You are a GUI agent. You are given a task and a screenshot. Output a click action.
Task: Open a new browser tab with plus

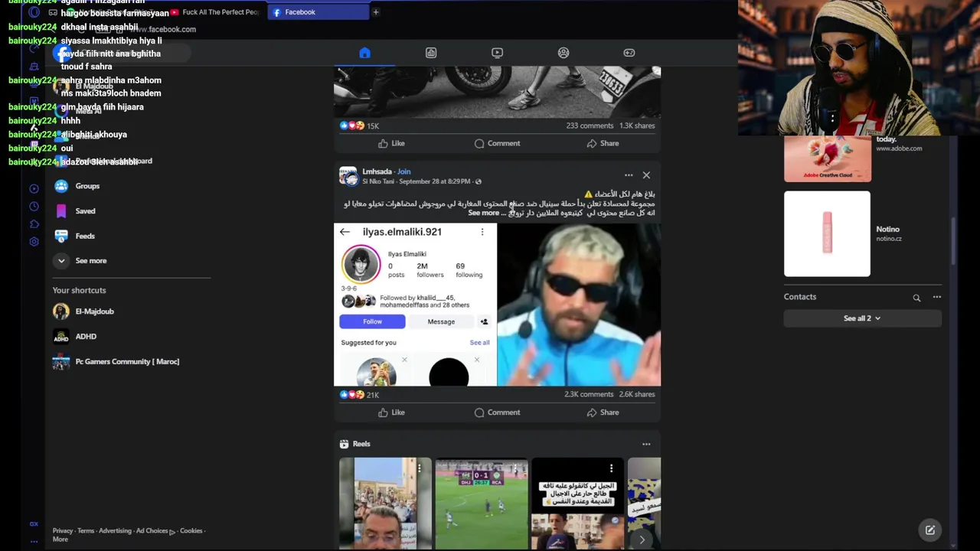(x=376, y=12)
